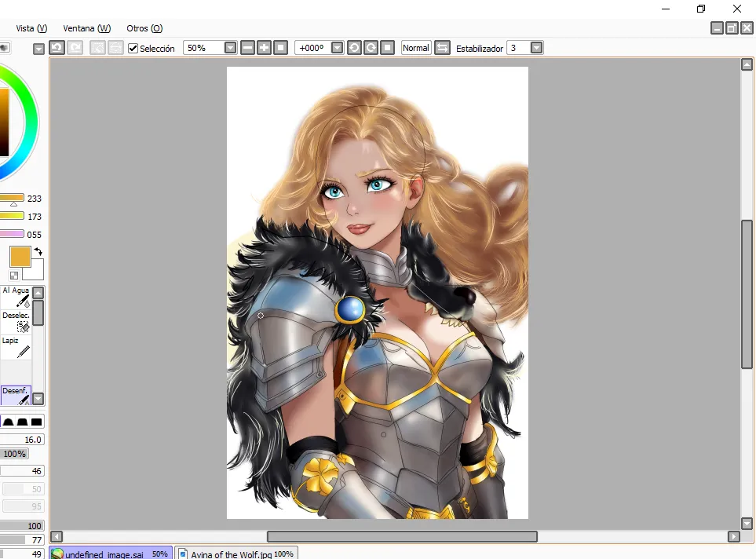756x559 pixels.
Task: Click the horizontal scrollbar thumb
Action: point(402,536)
